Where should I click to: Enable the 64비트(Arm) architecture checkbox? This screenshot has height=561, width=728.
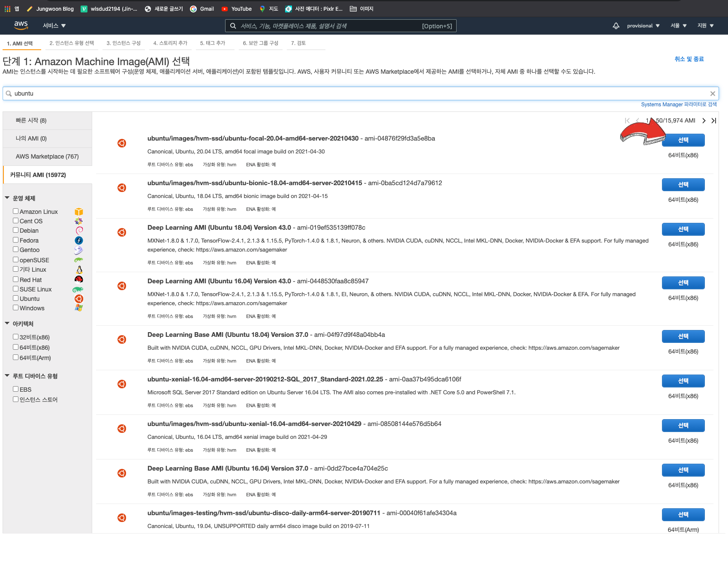point(15,357)
